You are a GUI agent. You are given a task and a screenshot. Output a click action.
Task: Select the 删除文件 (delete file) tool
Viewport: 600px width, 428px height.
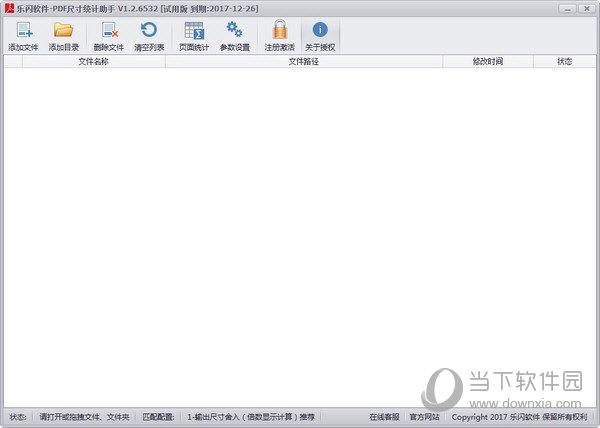(x=109, y=36)
